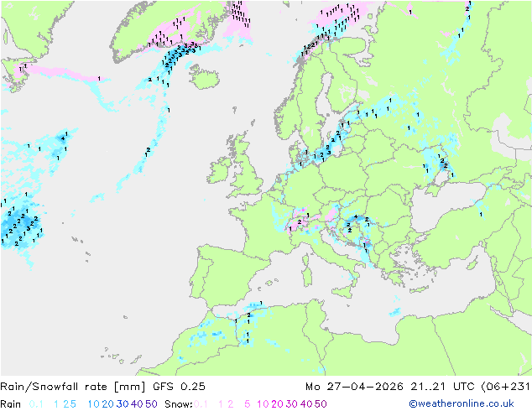Click the '21..21 UTC' time label

coord(442,387)
